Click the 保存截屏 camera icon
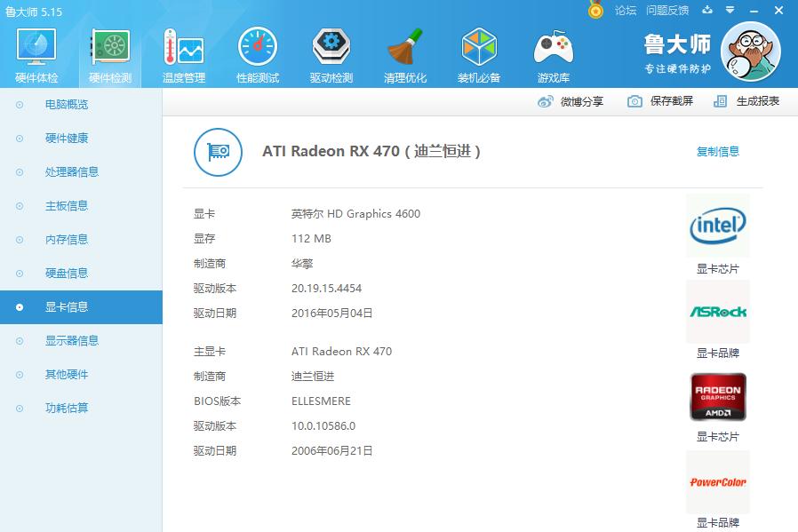798x532 pixels. tap(634, 102)
